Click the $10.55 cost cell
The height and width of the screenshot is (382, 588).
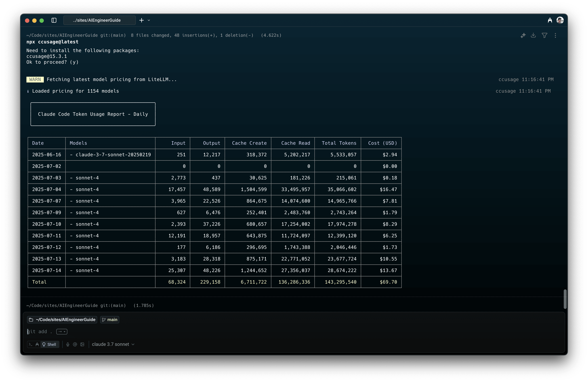click(388, 259)
